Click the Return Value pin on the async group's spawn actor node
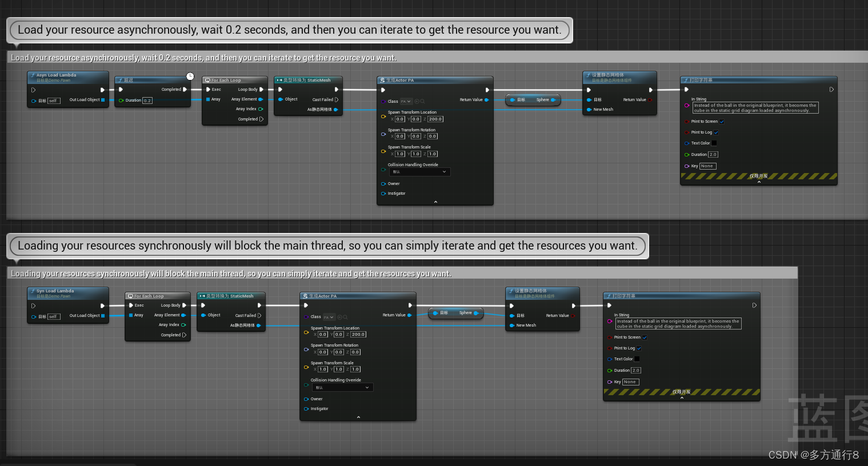The width and height of the screenshot is (868, 466). pyautogui.click(x=486, y=100)
